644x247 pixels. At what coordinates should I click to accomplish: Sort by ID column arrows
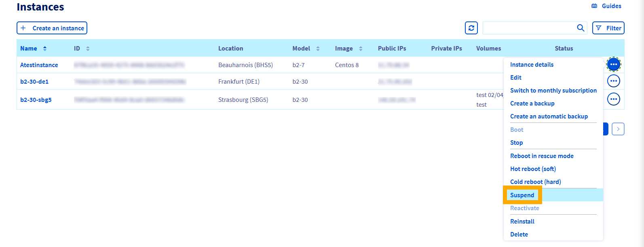[x=88, y=49]
